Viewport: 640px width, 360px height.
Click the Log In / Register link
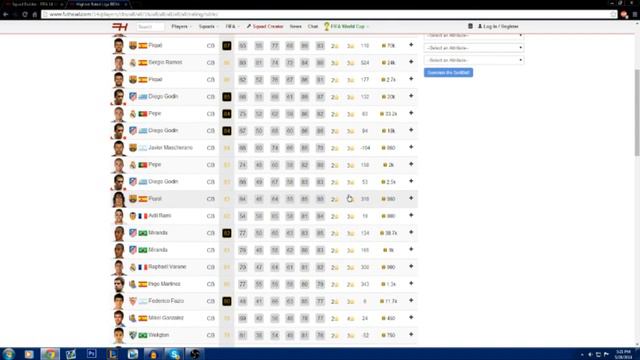point(498,27)
